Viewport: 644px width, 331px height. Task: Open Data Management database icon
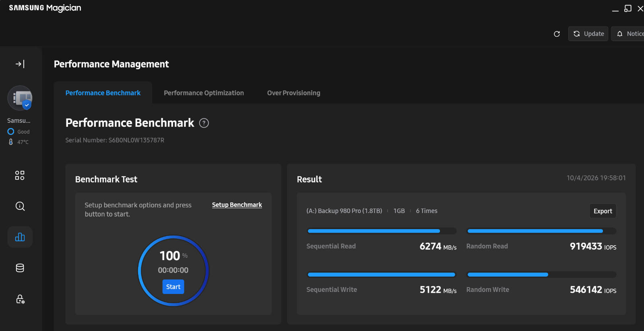tap(20, 268)
